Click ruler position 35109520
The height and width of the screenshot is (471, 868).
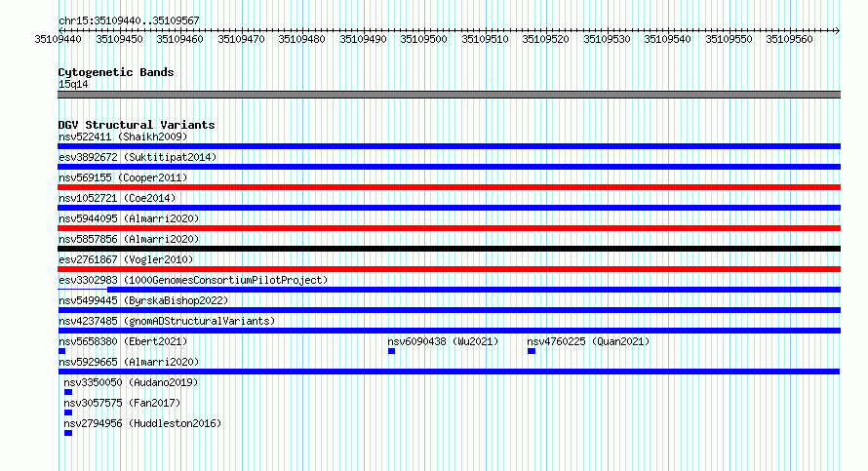[545, 39]
